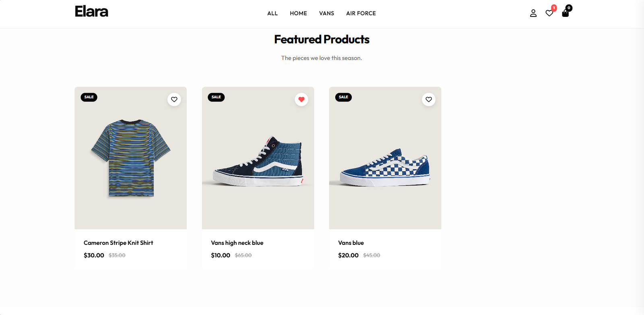Click the wishlist heart icon in the header
The width and height of the screenshot is (644, 315).
coord(549,13)
